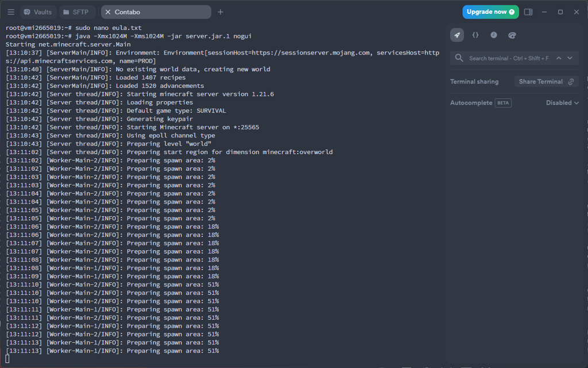Click 'Preparing level "world"' log line
The image size is (588, 368).
(109, 143)
